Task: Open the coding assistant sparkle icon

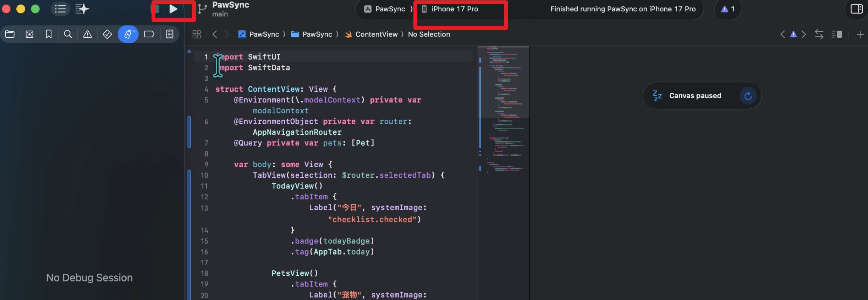Action: (82, 9)
